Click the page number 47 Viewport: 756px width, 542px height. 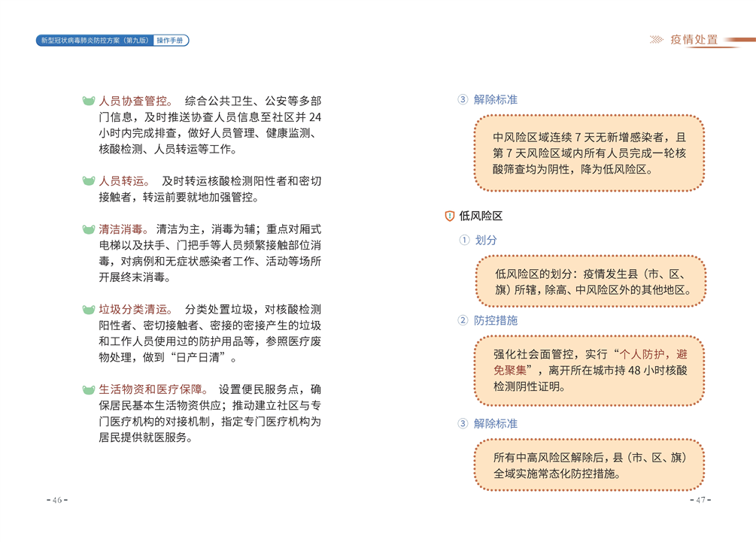coord(700,501)
